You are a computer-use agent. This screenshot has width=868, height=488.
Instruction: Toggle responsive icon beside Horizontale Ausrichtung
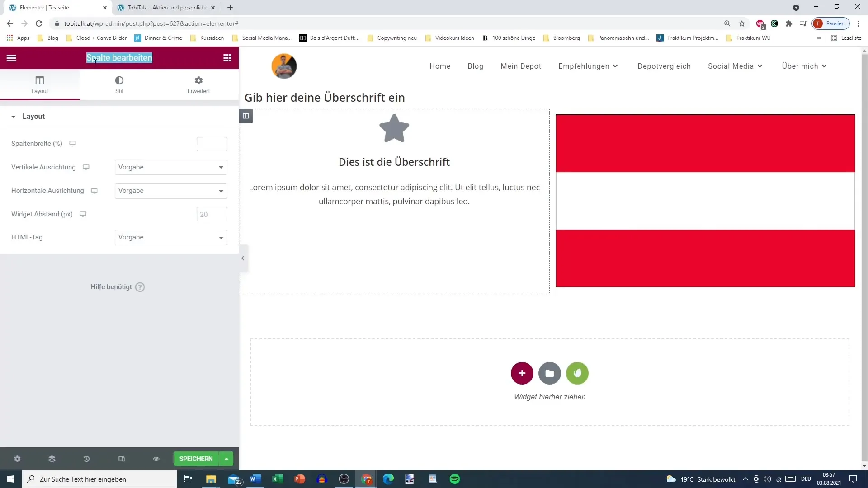tap(94, 191)
